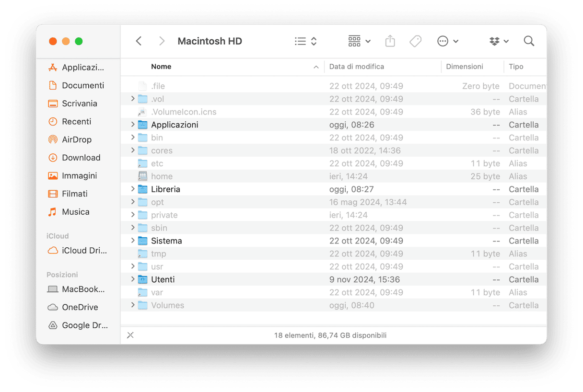Select the Volumes folder name
The width and height of the screenshot is (583, 392).
point(167,305)
